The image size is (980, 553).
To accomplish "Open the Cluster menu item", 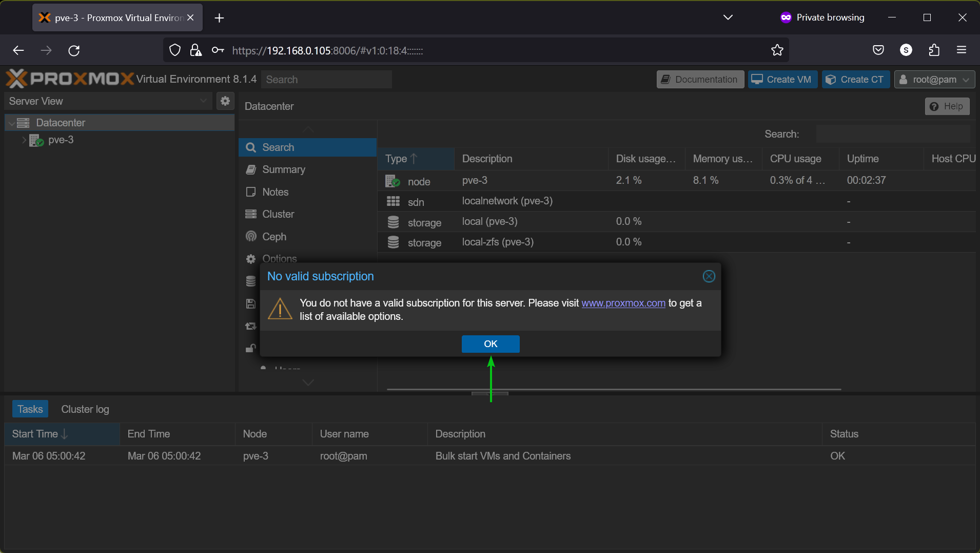I will 307,214.
